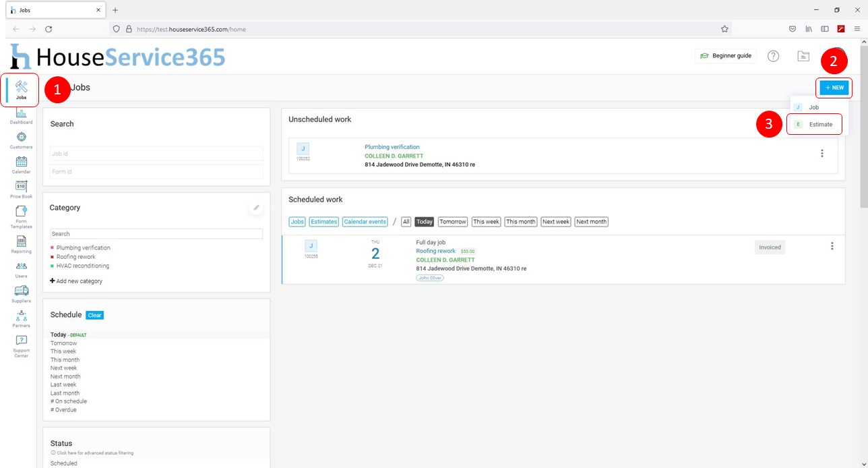The image size is (868, 468).
Task: Go to Customers in the sidebar
Action: 22,140
